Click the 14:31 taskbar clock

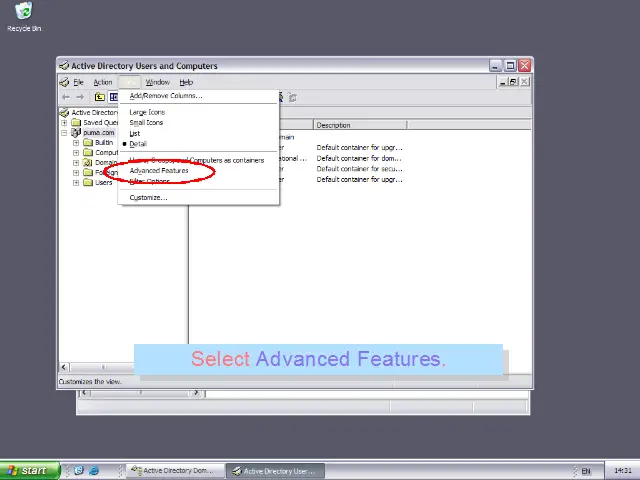pyautogui.click(x=623, y=471)
